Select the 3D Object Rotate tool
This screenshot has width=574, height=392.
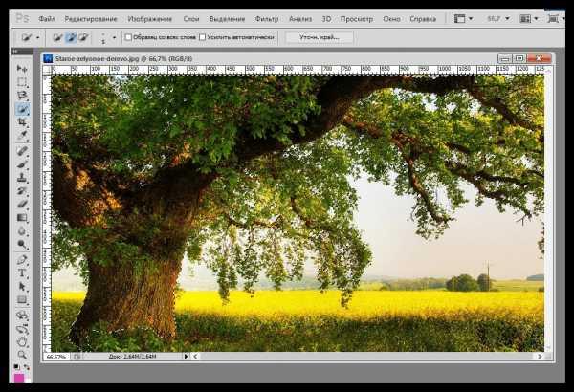[22, 316]
